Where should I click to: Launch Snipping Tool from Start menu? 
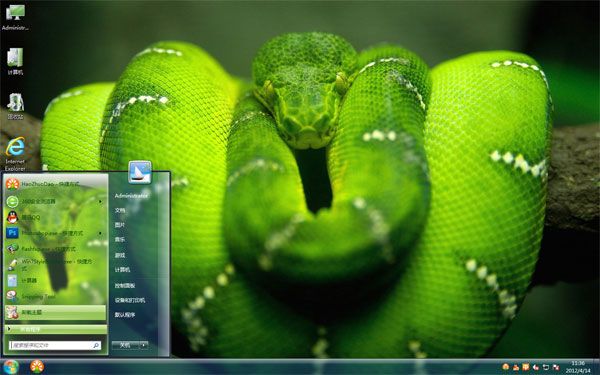tap(56, 296)
